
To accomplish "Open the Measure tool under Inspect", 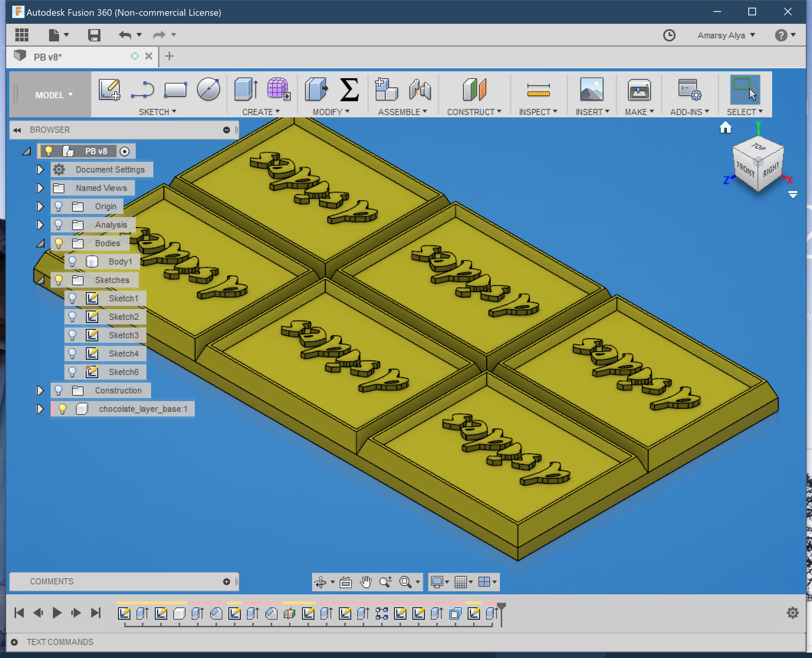I will pyautogui.click(x=538, y=90).
